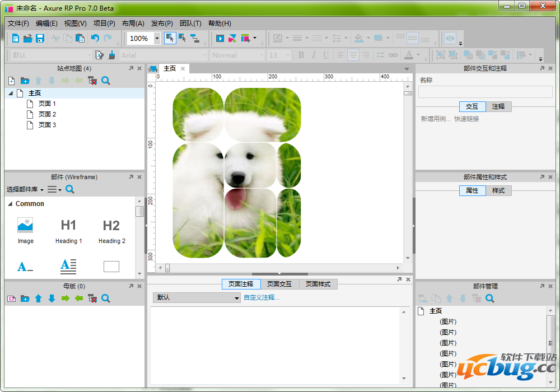The height and width of the screenshot is (392, 560).
Task: Search widgets with the magnifier icon
Action: [x=70, y=189]
